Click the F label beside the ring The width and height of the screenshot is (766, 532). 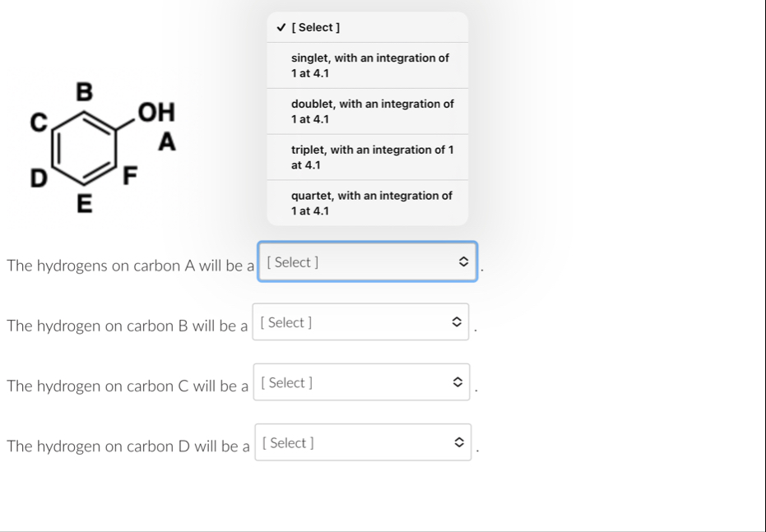pos(129,176)
